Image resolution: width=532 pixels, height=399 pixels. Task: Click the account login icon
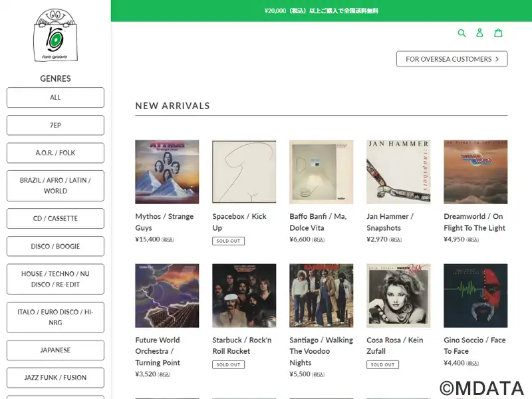480,33
